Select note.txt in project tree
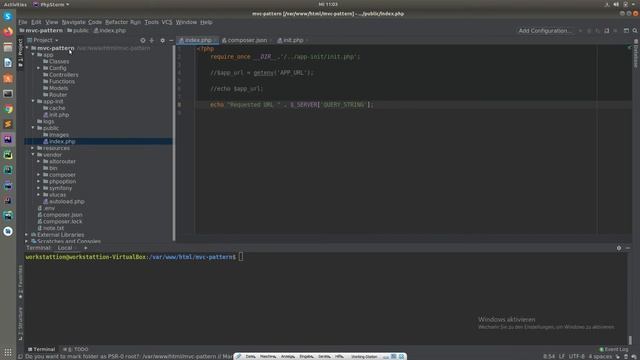640x360 pixels. (51, 228)
